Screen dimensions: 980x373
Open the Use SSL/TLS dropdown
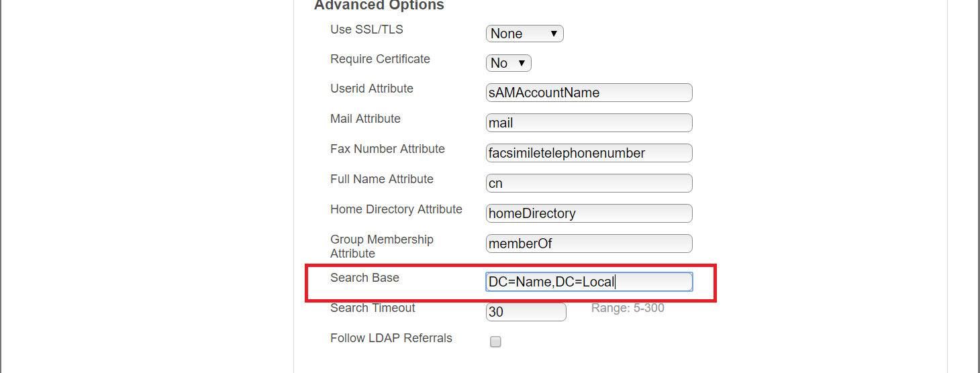pos(524,34)
